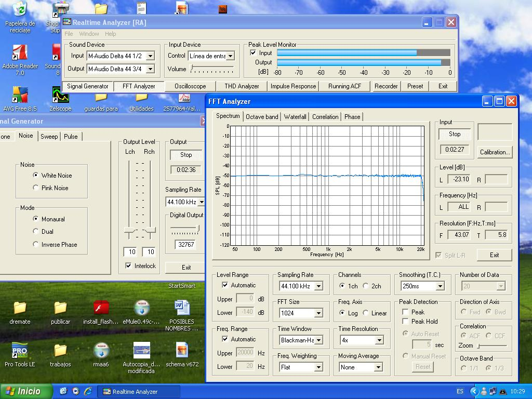
Task: Open the install_flash desktop icon
Action: (101, 308)
